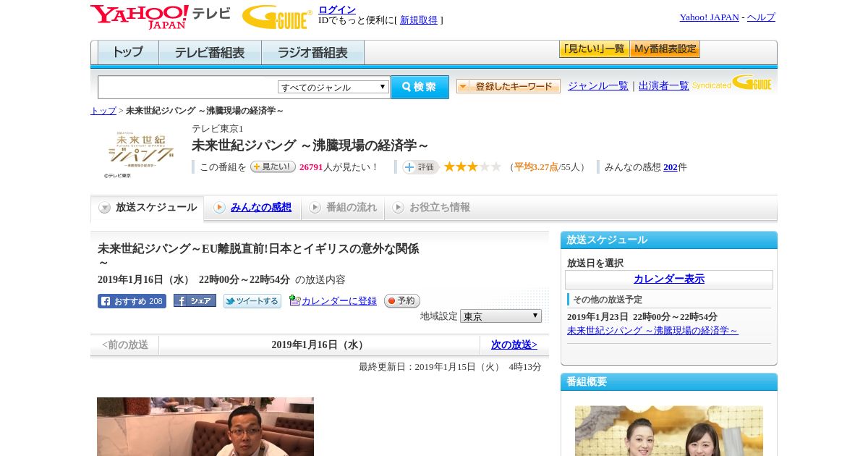Click the Facebook おすすめ 208 button
Image resolution: width=868 pixels, height=456 pixels.
point(132,301)
